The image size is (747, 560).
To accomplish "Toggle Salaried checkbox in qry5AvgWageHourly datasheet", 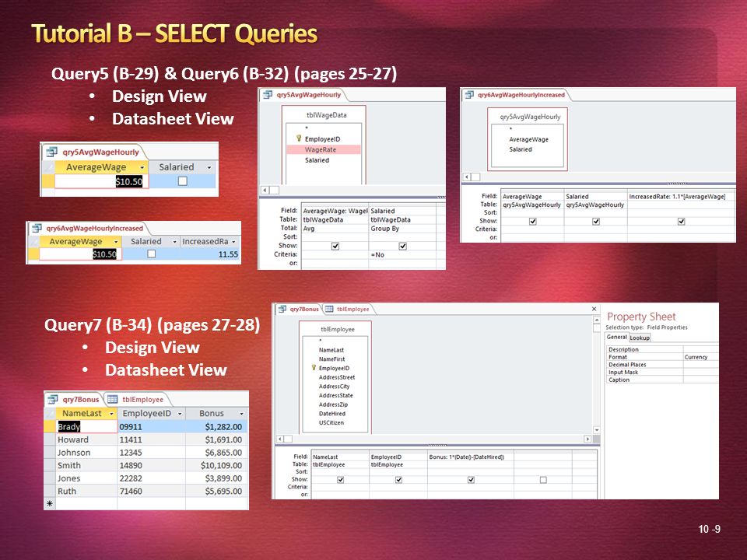I will click(182, 181).
